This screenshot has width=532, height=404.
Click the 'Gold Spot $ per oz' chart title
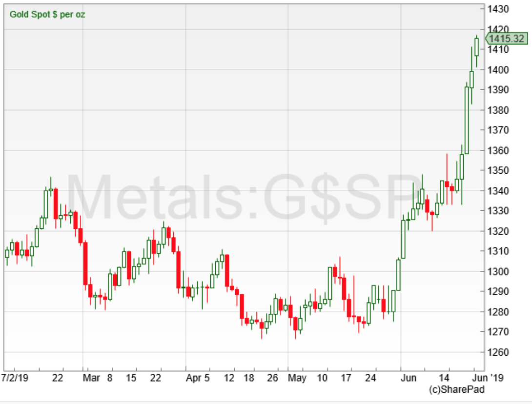click(x=47, y=14)
